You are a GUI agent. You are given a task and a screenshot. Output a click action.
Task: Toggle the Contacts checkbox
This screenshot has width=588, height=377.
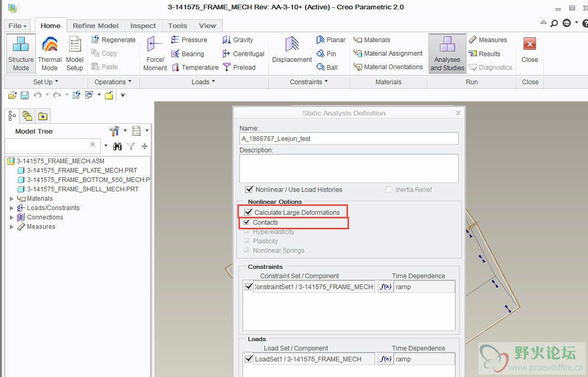pyautogui.click(x=246, y=222)
